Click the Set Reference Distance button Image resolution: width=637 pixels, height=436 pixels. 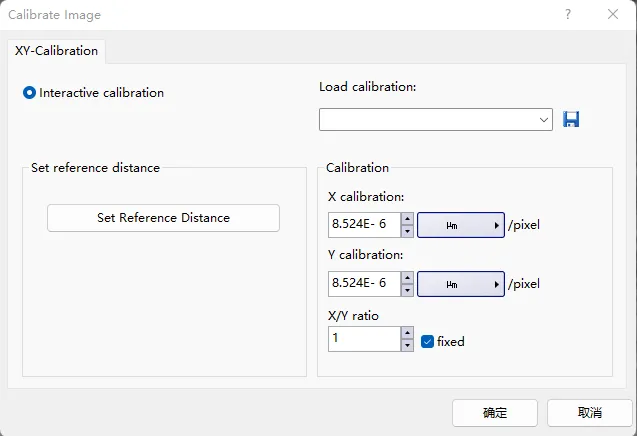click(x=163, y=218)
